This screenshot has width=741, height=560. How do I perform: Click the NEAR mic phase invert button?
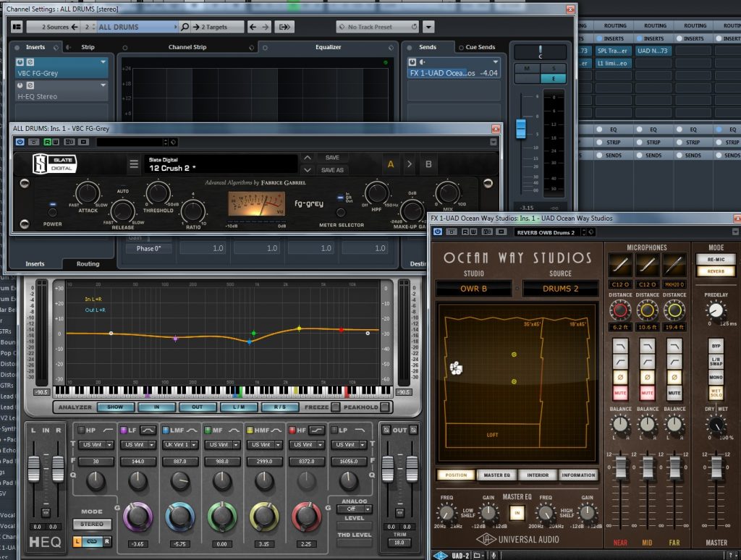(x=620, y=377)
